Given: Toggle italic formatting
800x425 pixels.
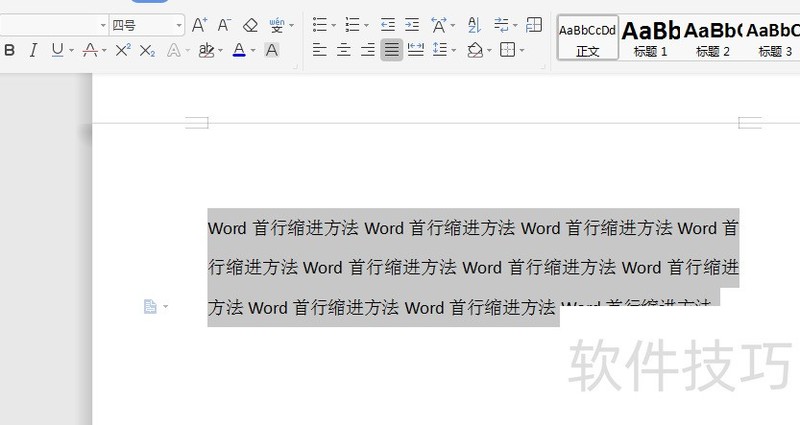Looking at the screenshot, I should click(33, 50).
